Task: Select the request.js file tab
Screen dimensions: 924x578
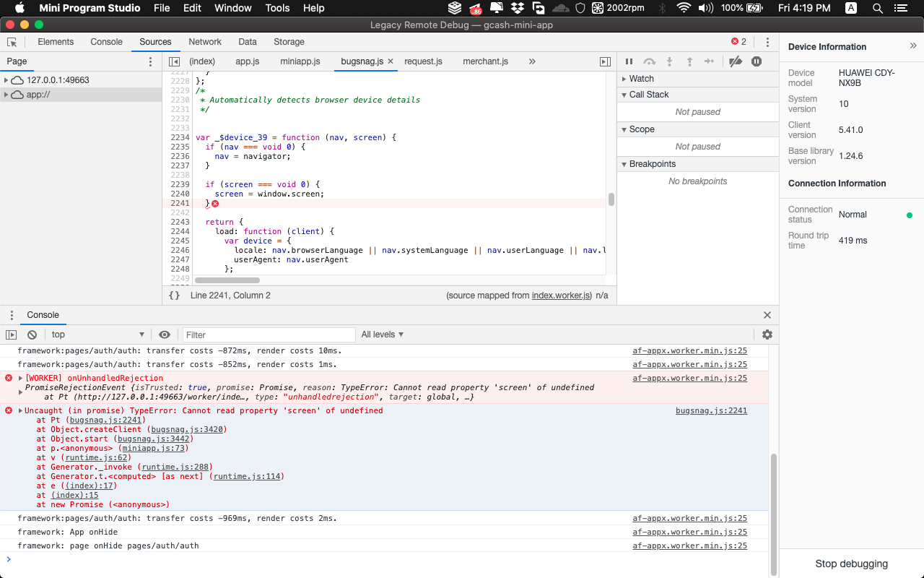Action: pyautogui.click(x=423, y=61)
